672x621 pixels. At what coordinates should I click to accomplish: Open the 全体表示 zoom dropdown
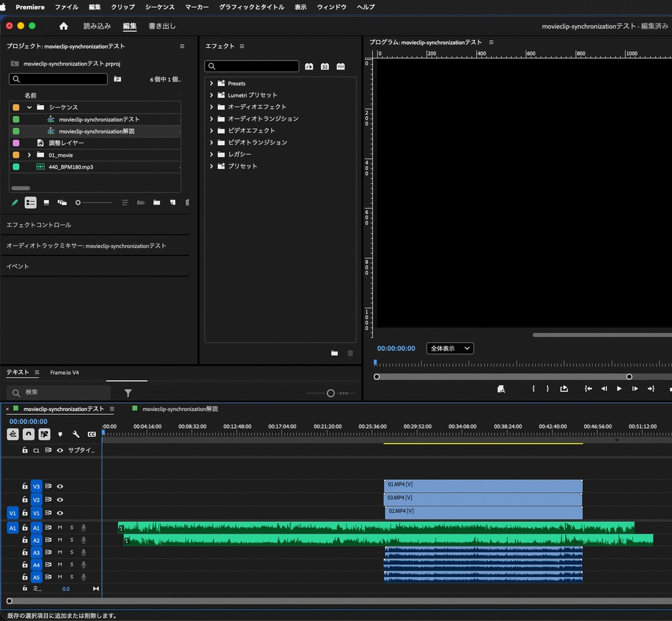click(450, 349)
